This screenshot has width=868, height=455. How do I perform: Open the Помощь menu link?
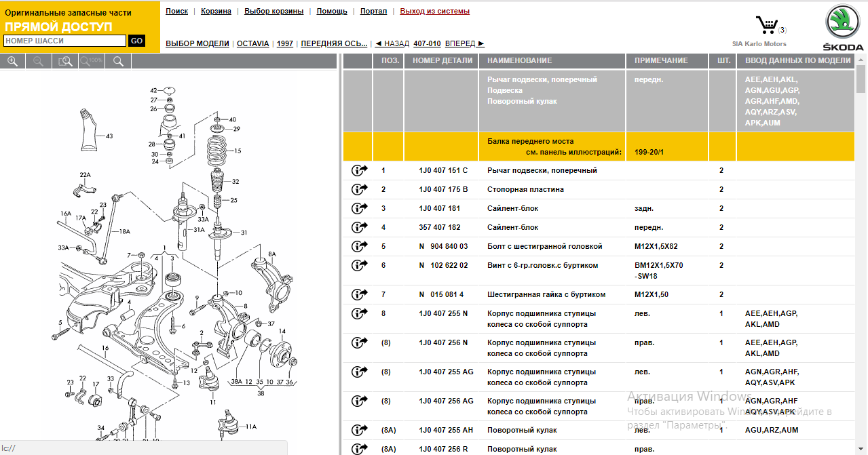(x=332, y=11)
